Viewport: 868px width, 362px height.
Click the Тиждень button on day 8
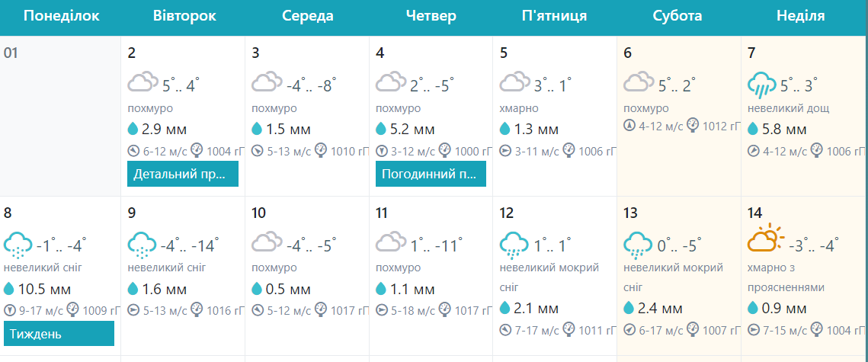[59, 333]
